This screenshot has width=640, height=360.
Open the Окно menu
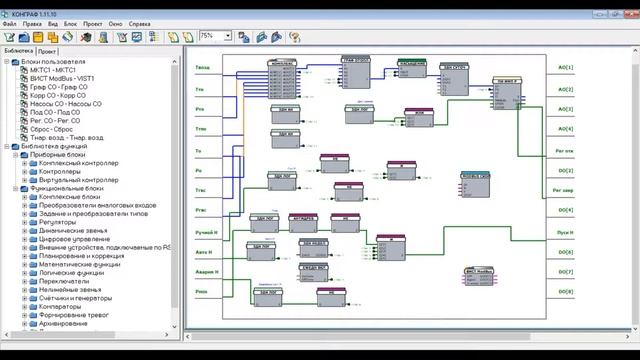116,24
